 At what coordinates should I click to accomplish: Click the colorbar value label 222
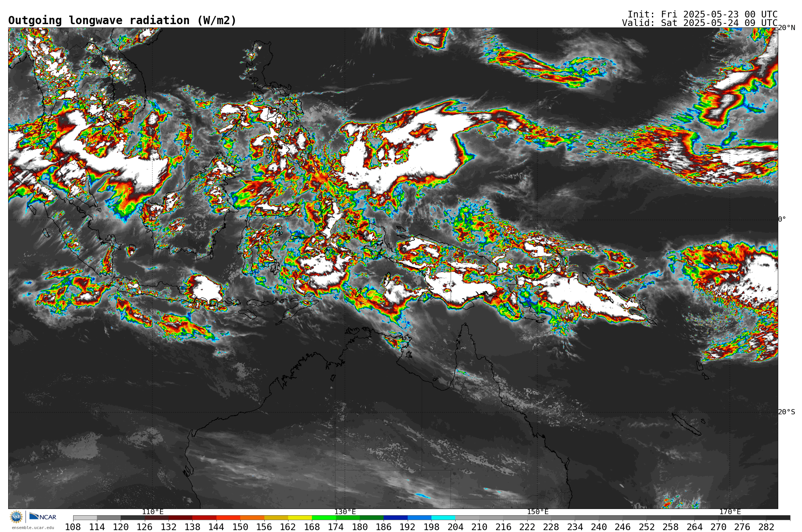[x=527, y=527]
